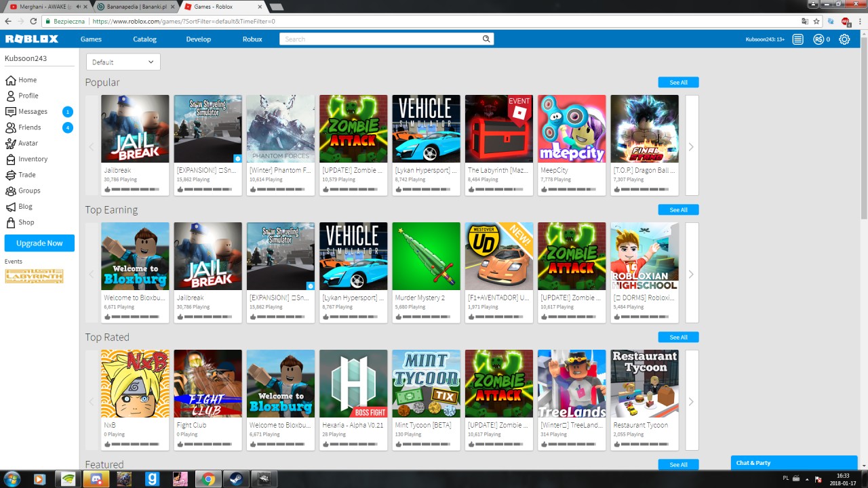The width and height of the screenshot is (868, 488).
Task: Click the Messages icon in sidebar
Action: pos(10,111)
